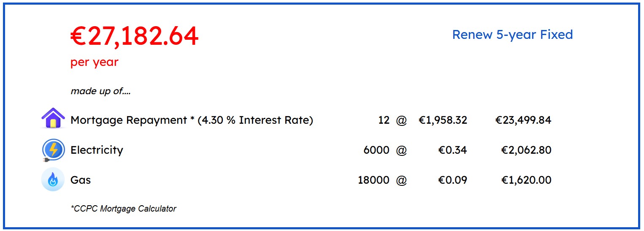Image resolution: width=644 pixels, height=231 pixels.
Task: Click the €1,620.00 gas total
Action: [526, 180]
